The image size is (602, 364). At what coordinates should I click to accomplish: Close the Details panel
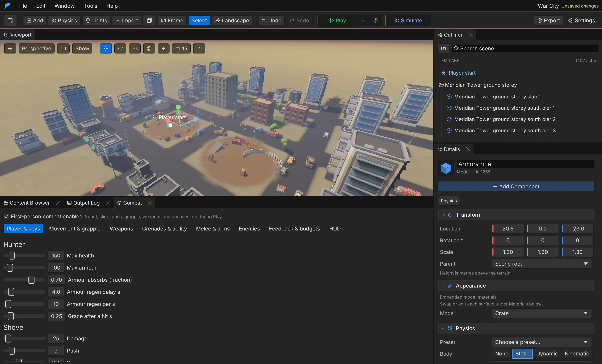click(x=468, y=149)
